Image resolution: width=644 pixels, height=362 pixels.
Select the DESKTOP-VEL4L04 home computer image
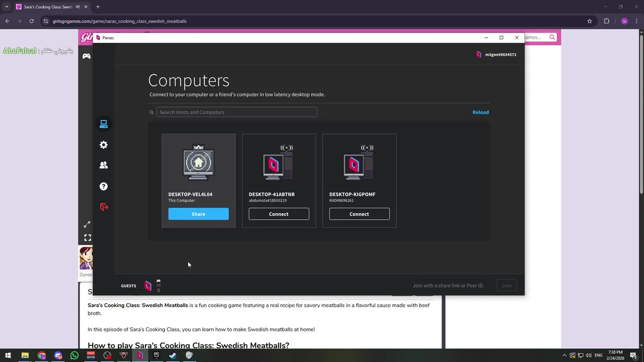point(198,162)
